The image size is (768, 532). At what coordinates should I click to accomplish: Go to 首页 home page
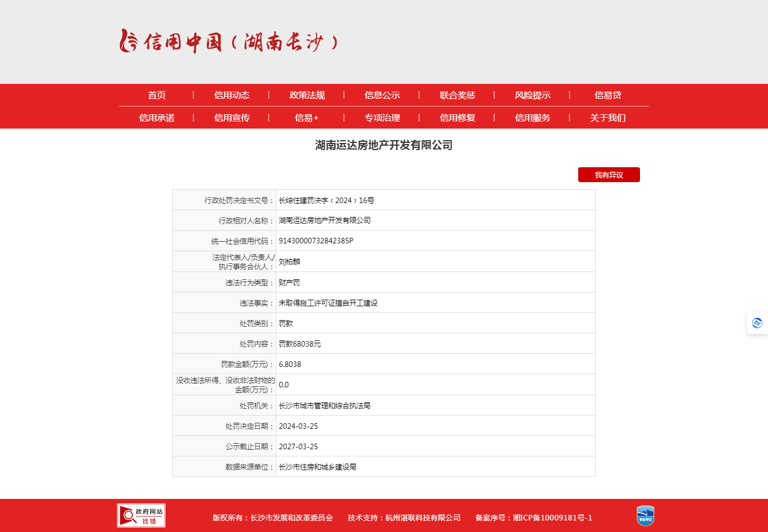(157, 95)
